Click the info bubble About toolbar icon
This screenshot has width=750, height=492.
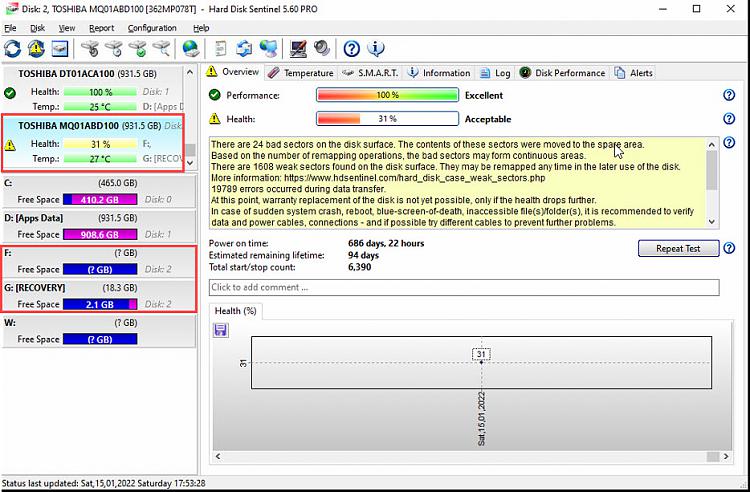[375, 48]
